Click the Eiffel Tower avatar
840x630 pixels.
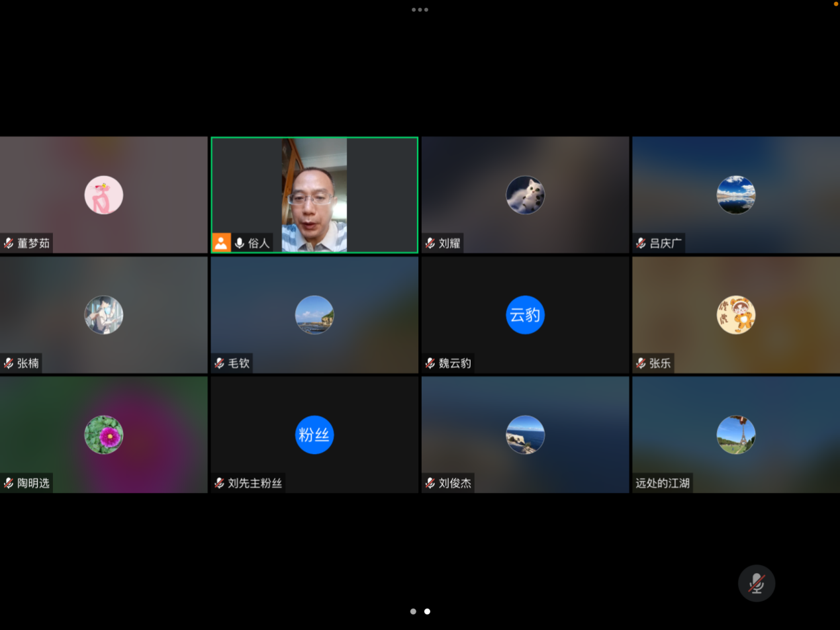point(735,435)
